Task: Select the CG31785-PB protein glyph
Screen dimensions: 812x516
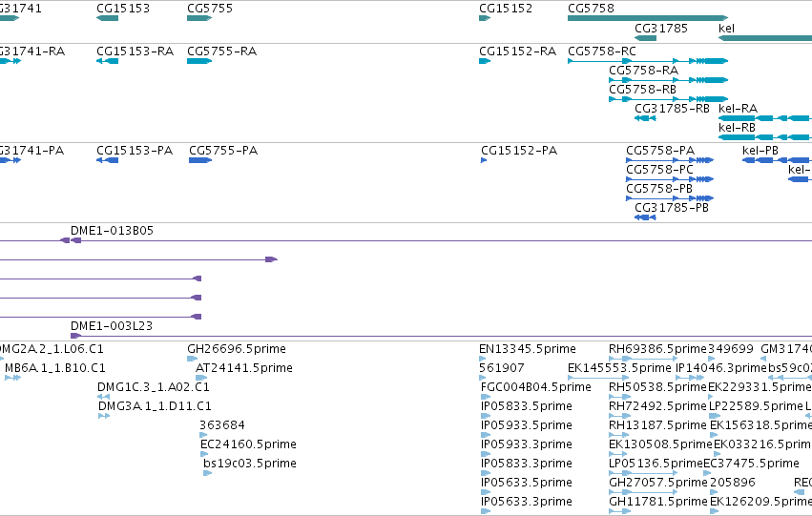Action: [x=645, y=217]
